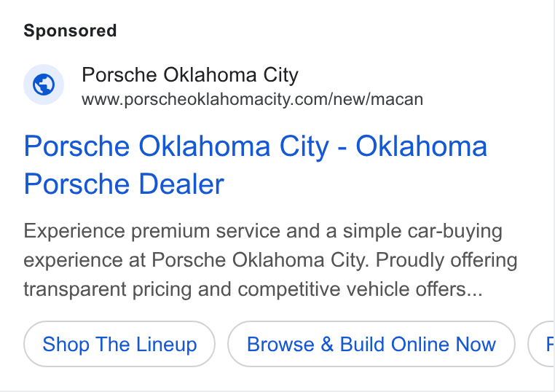Click the ad description starting with Experience premium
Screen dimensions: 555x392
(x=270, y=260)
